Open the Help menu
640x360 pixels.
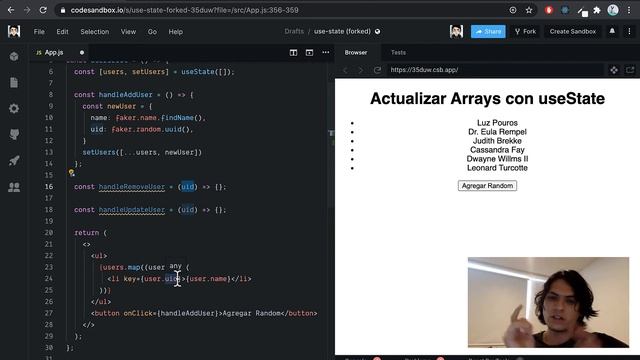click(176, 31)
